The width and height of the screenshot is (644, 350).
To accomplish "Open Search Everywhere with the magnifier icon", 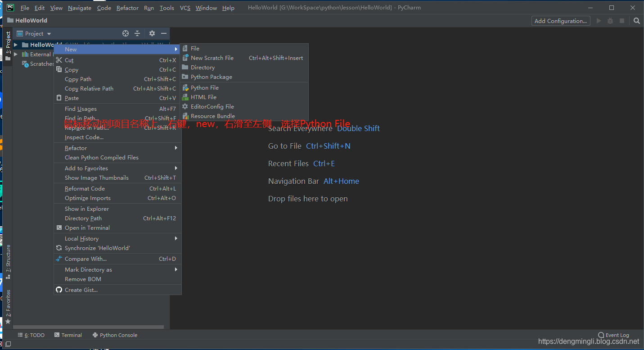I will (636, 21).
